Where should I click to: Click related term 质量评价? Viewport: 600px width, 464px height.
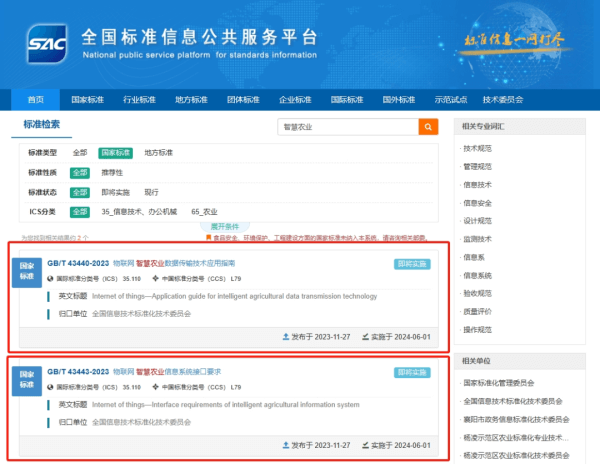click(x=478, y=311)
